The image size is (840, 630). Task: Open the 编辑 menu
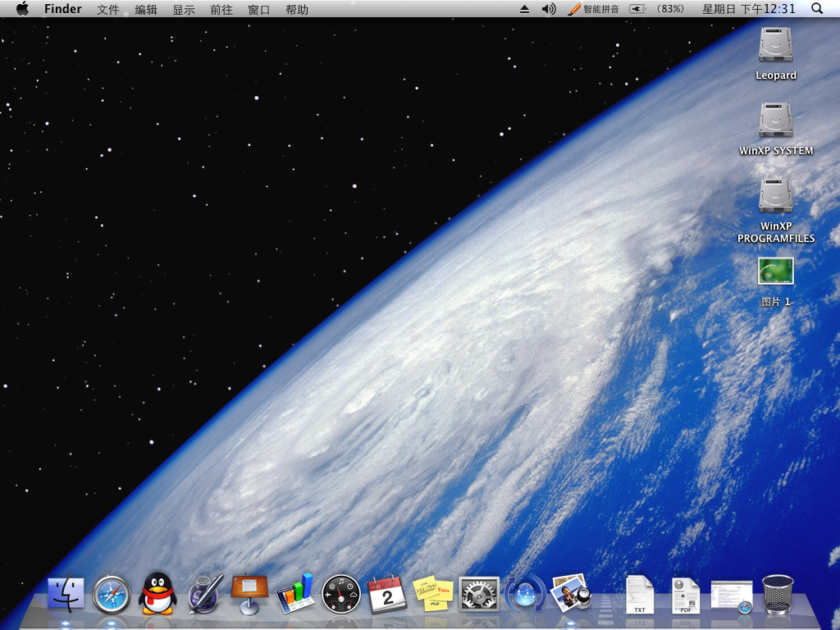(x=146, y=9)
